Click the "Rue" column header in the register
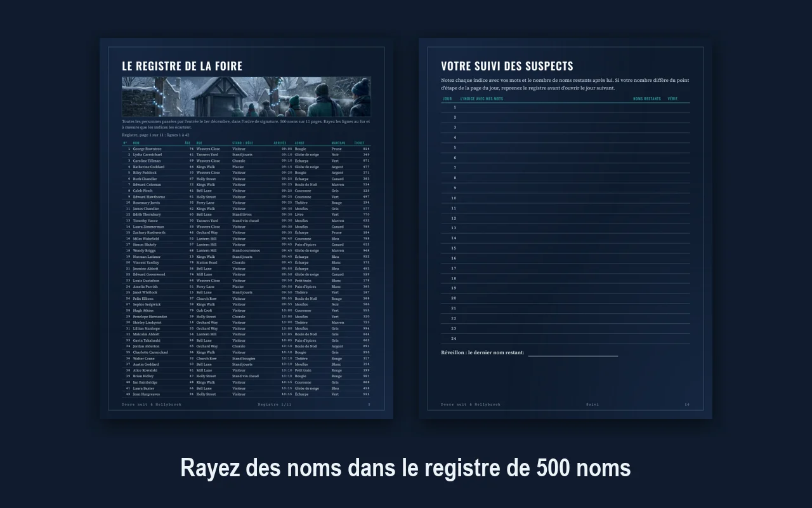This screenshot has height=508, width=812. point(199,143)
